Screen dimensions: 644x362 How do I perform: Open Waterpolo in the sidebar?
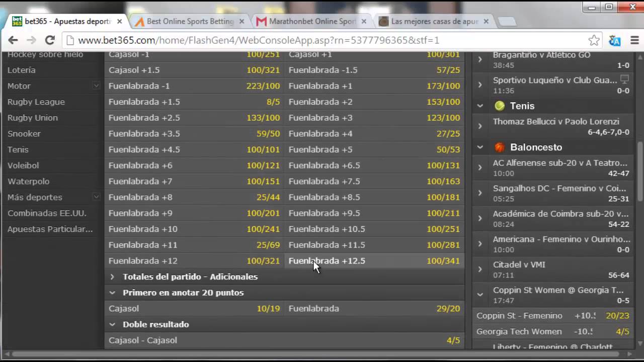(28, 182)
